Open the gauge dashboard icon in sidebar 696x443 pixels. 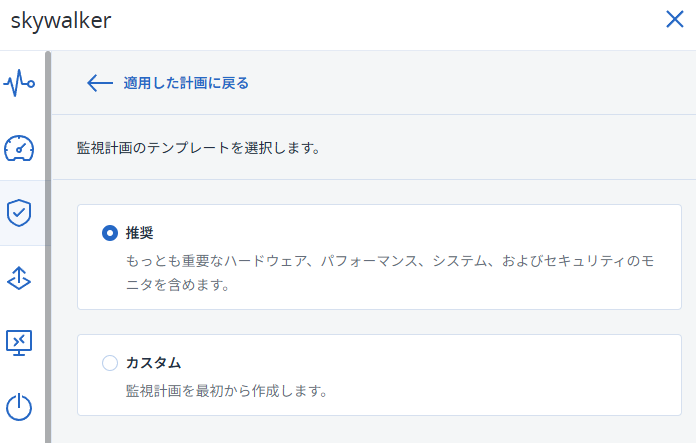coord(19,148)
